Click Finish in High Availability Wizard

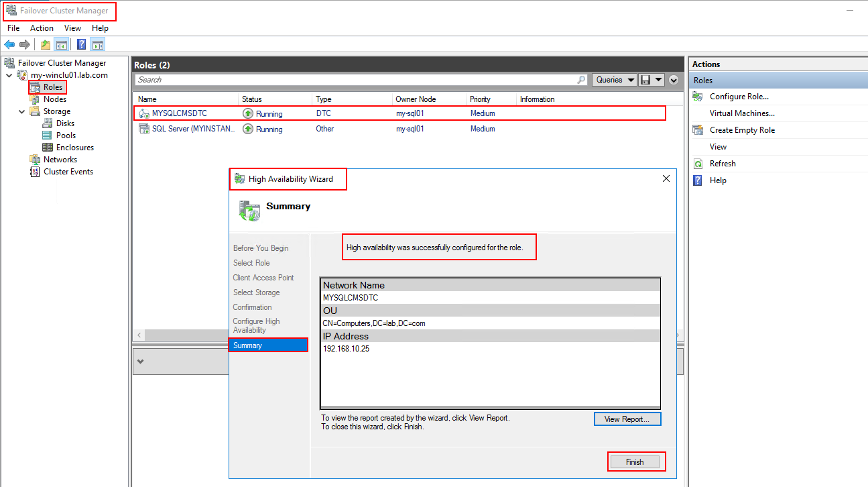click(x=635, y=462)
